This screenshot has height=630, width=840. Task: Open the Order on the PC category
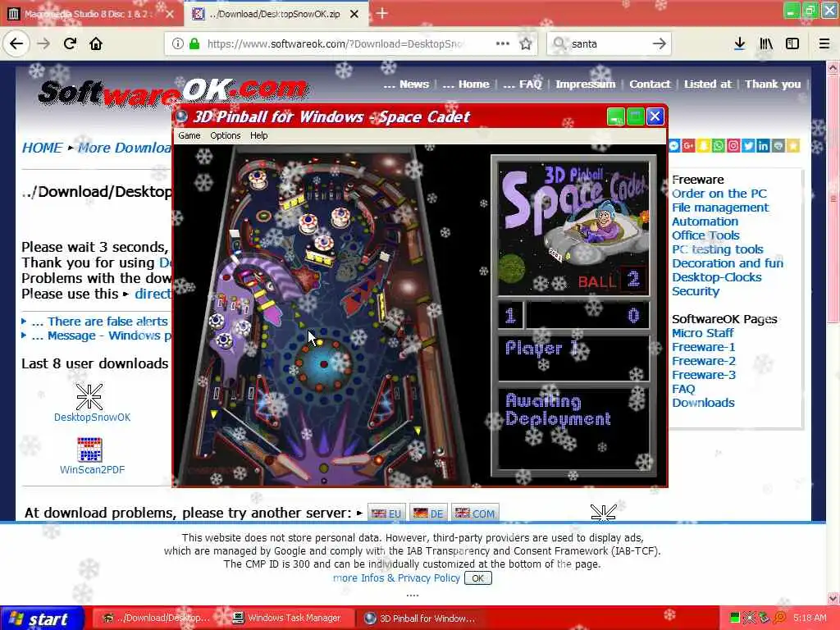pyautogui.click(x=719, y=194)
